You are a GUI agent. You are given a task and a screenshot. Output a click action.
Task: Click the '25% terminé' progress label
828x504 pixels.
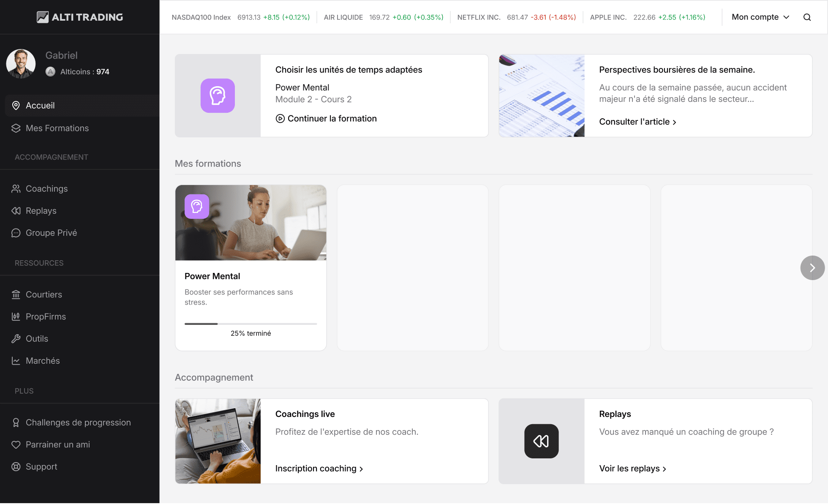click(251, 333)
